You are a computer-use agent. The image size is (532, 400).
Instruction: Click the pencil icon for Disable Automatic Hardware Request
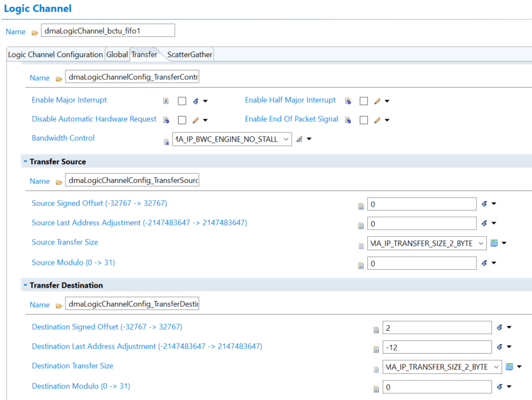tap(195, 120)
